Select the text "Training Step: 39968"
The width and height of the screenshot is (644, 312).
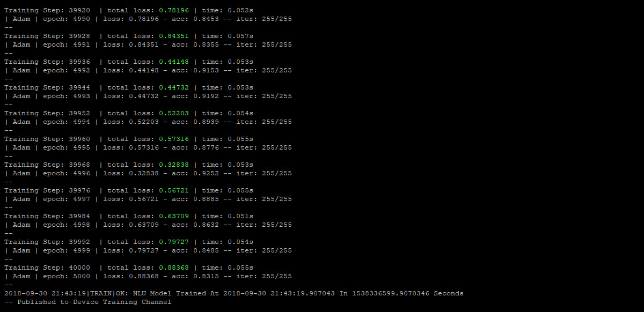pyautogui.click(x=47, y=165)
